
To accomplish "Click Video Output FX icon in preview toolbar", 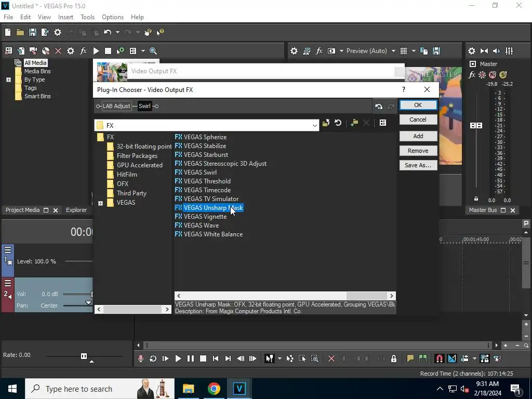I will tap(319, 51).
